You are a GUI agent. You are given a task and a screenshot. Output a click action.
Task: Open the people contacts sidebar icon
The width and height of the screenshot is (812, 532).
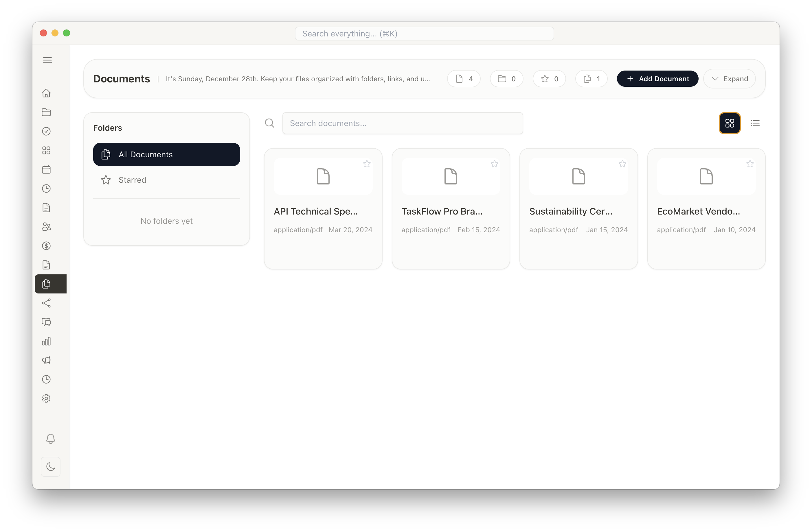(x=46, y=227)
